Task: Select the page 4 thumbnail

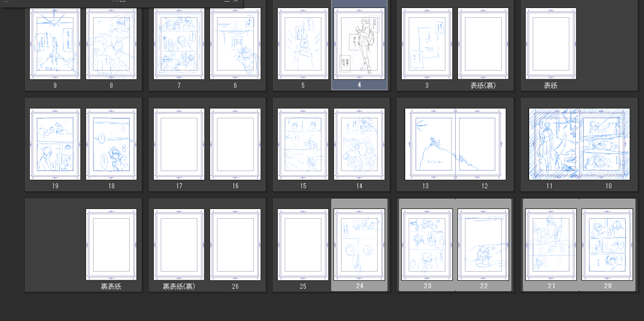Action: 359,44
